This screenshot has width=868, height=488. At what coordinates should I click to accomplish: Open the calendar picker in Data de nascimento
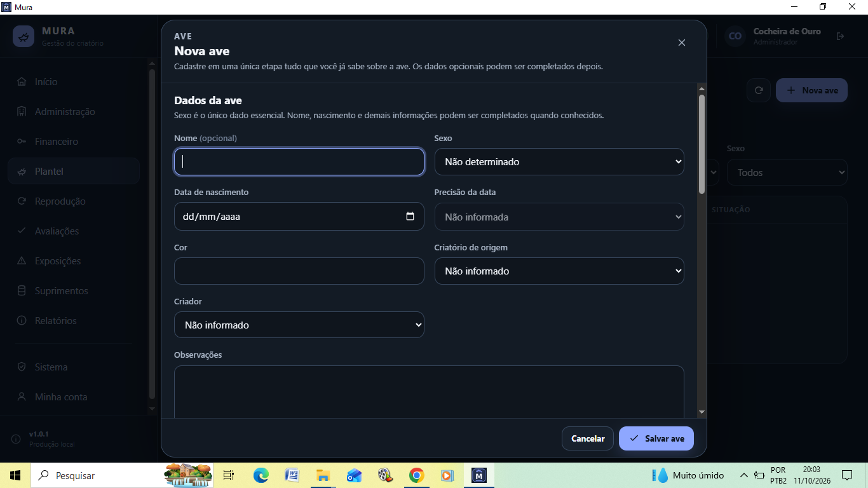tap(410, 216)
